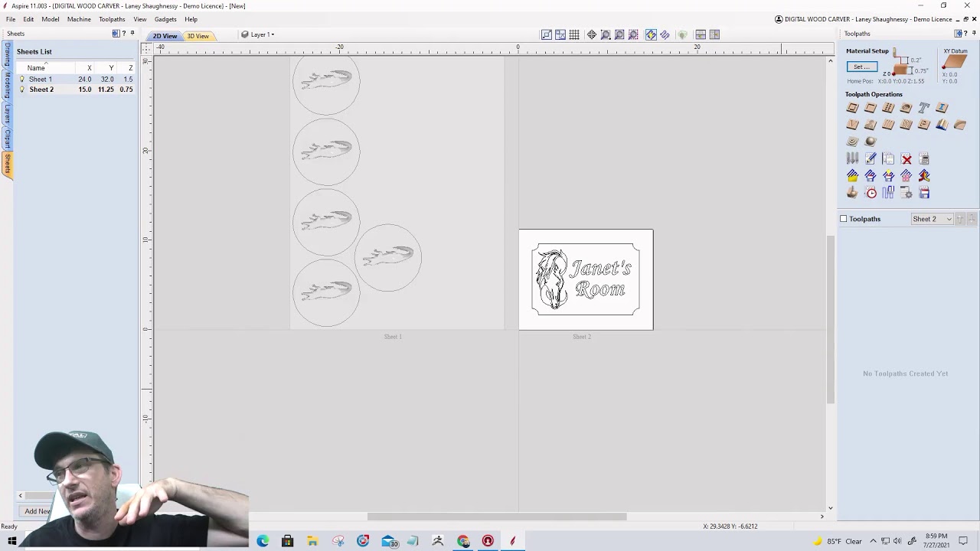Image resolution: width=980 pixels, height=551 pixels.
Task: Toggle Sheet 1 visibility bulb
Action: pyautogui.click(x=22, y=79)
